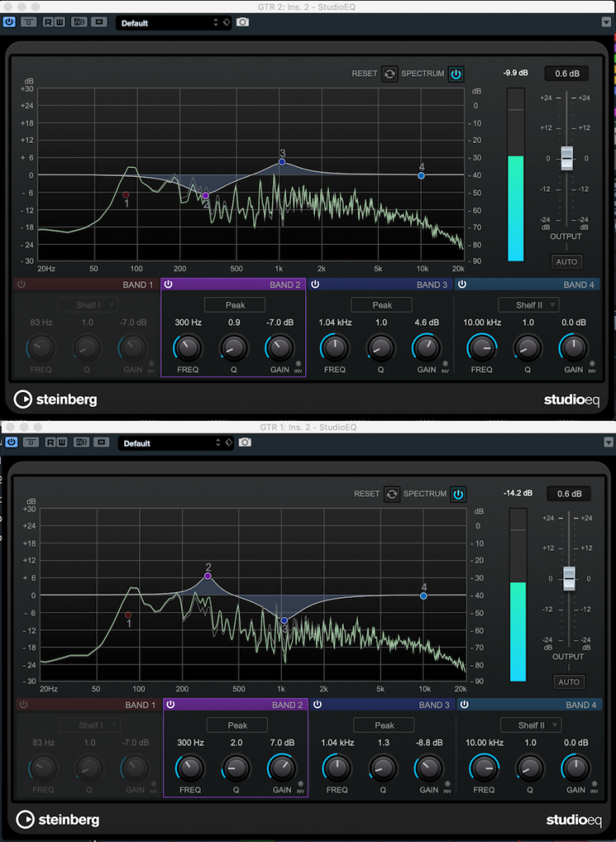Select band 3 node on GTR 1 EQ curve
The width and height of the screenshot is (616, 842).
pos(284,620)
